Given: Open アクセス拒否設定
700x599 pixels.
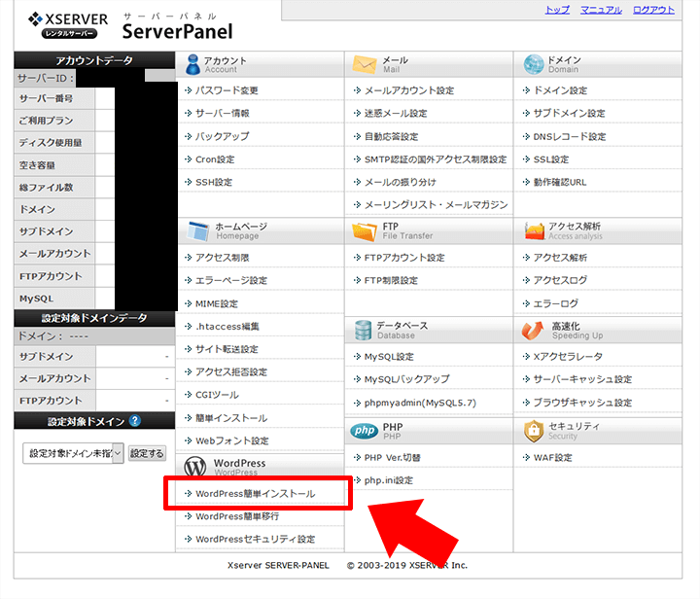Looking at the screenshot, I should (231, 371).
